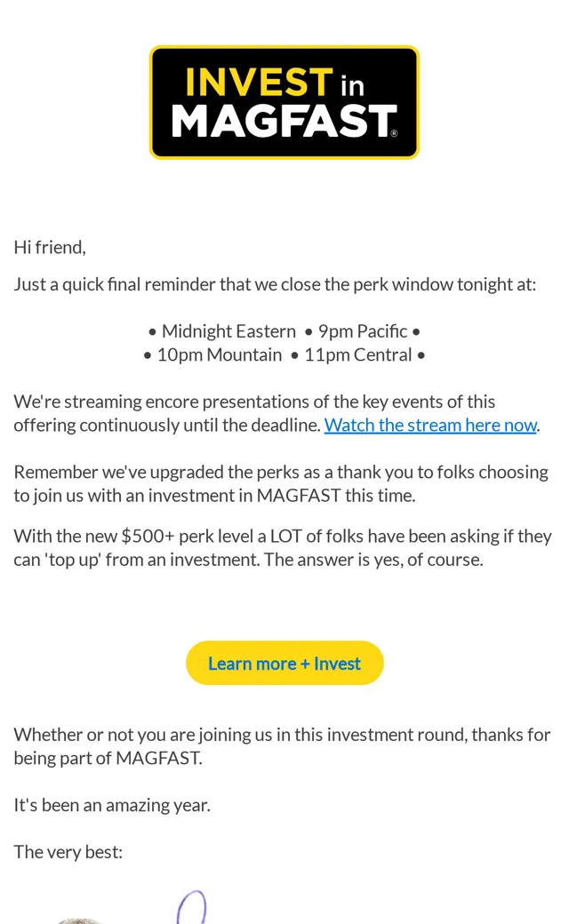Click the 'We're streaming encore presentations' paragraph

[x=277, y=413]
